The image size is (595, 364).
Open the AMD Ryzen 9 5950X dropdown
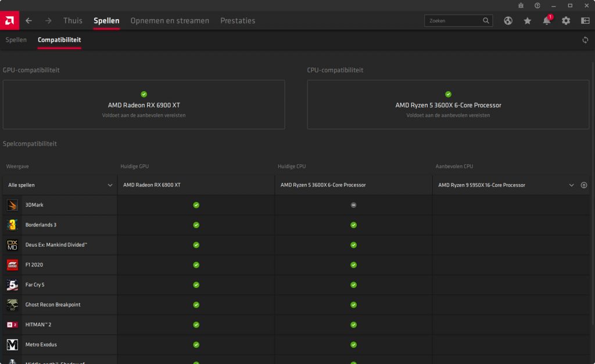point(571,185)
